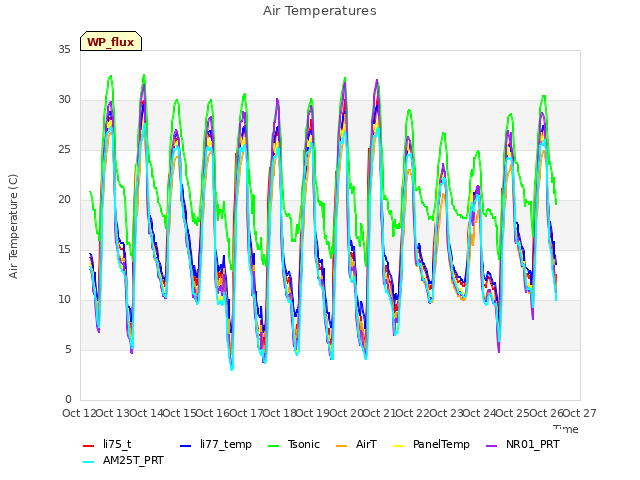Click the WP_flux annotation label
Image resolution: width=640 pixels, height=480 pixels.
click(x=111, y=42)
